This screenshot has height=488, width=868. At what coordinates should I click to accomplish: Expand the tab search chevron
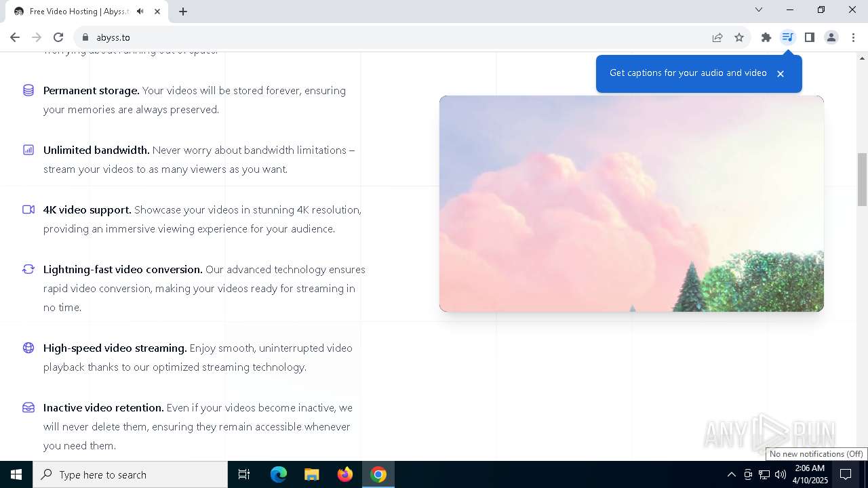759,9
